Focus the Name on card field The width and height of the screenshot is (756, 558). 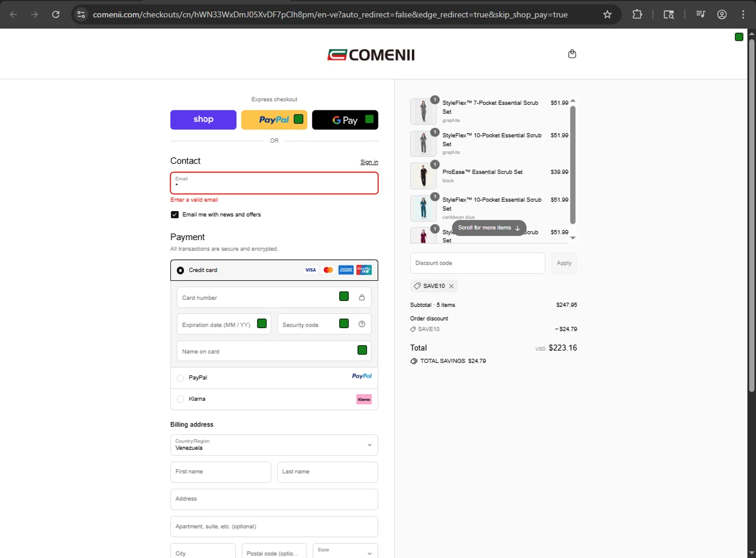click(x=274, y=351)
